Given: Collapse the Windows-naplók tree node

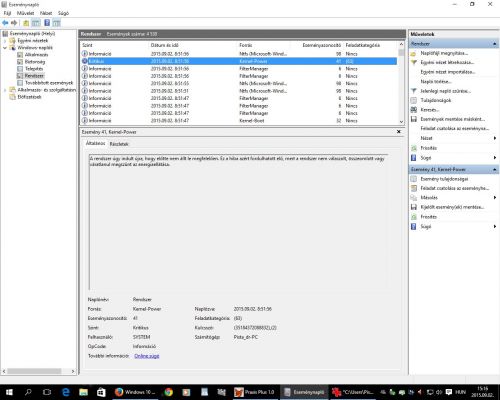Looking at the screenshot, I should click(5, 48).
